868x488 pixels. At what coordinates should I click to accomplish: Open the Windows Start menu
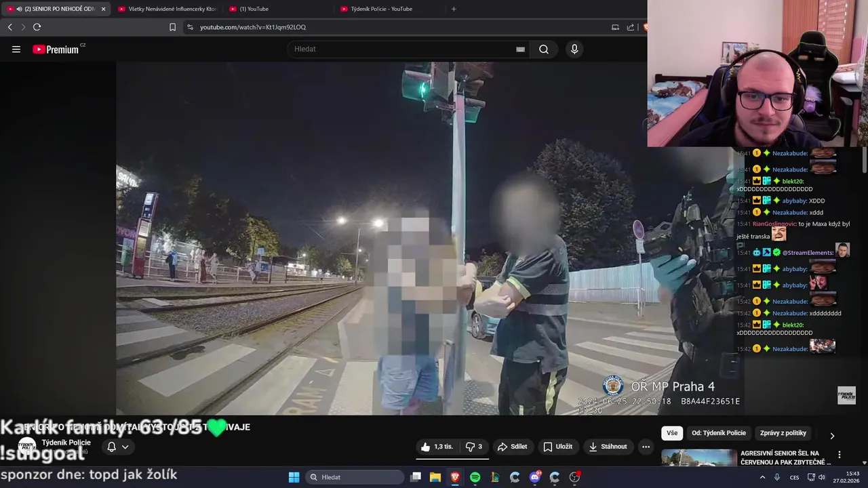[x=294, y=477]
